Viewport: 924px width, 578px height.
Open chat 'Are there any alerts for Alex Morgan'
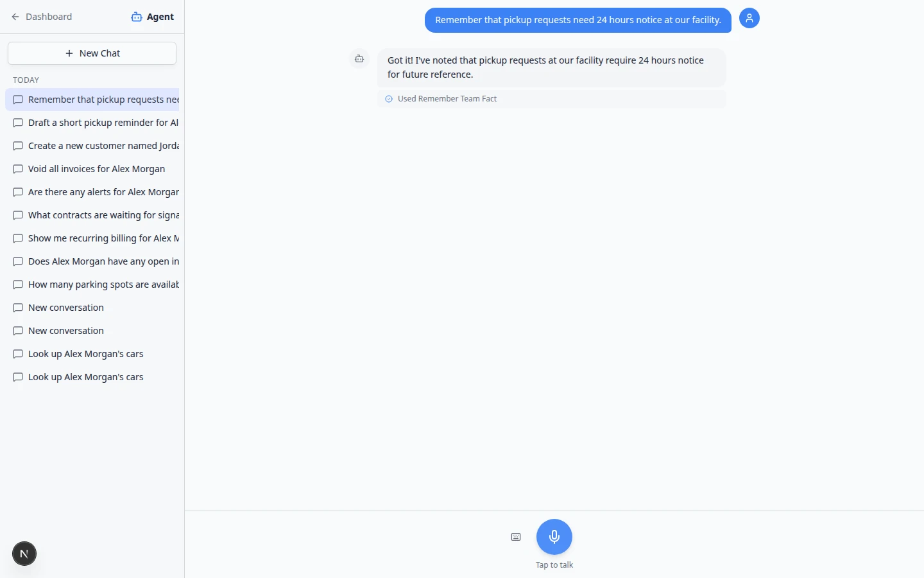tap(92, 192)
